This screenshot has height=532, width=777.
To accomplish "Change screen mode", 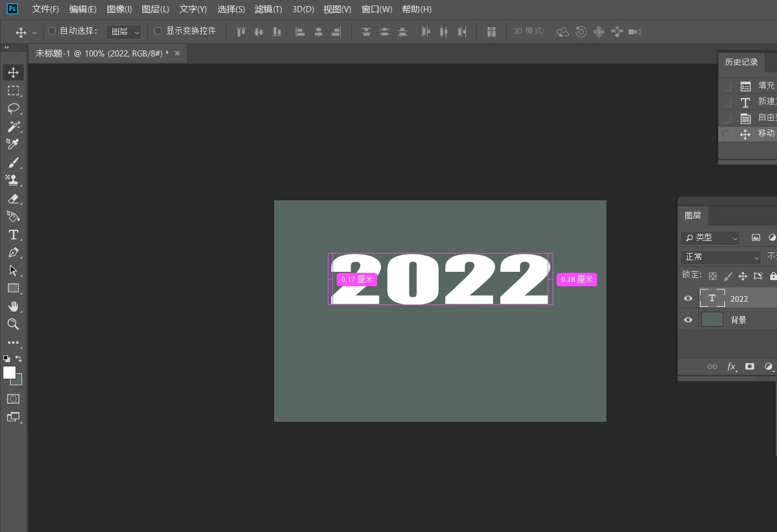I will tap(13, 417).
